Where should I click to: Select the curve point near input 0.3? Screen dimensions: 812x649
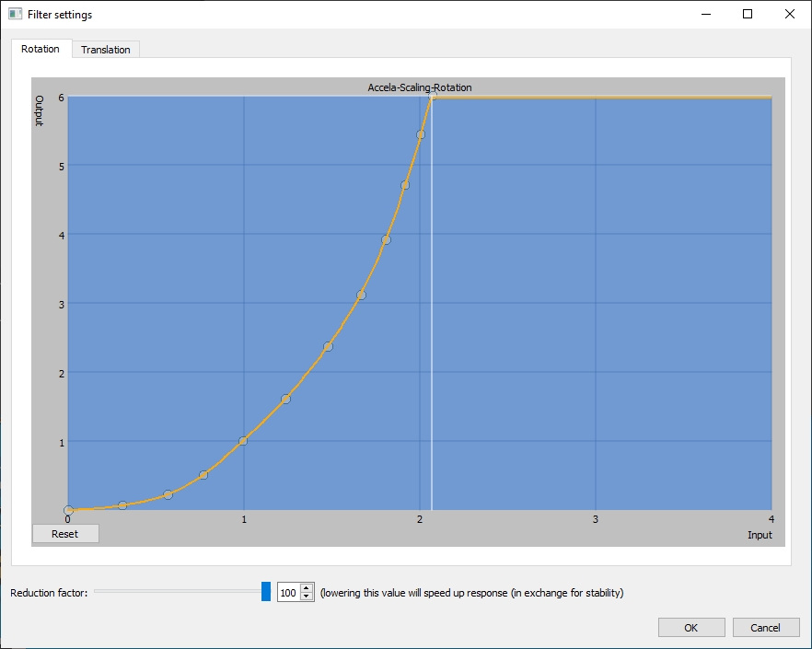[122, 505]
